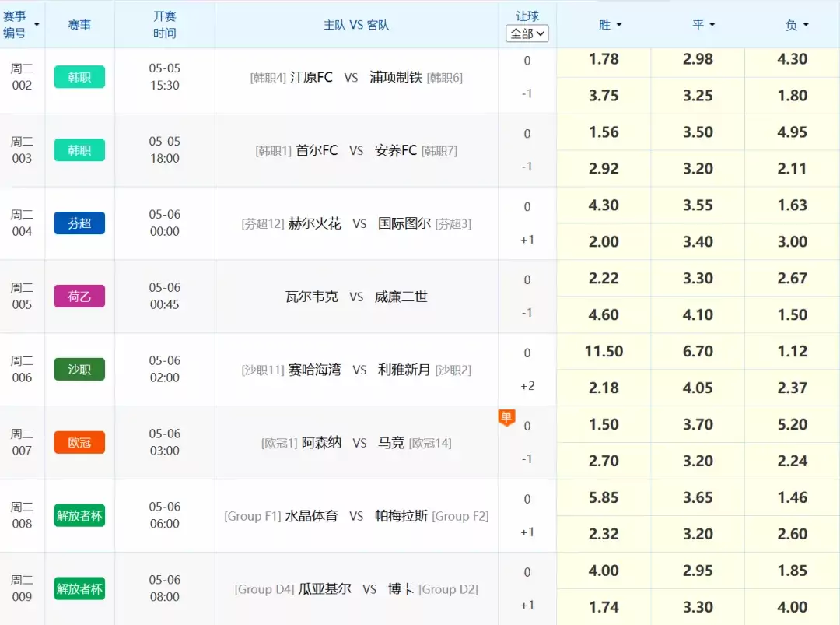Expand the 赛事编号 sort arrow
The image size is (840, 625).
coord(37,25)
